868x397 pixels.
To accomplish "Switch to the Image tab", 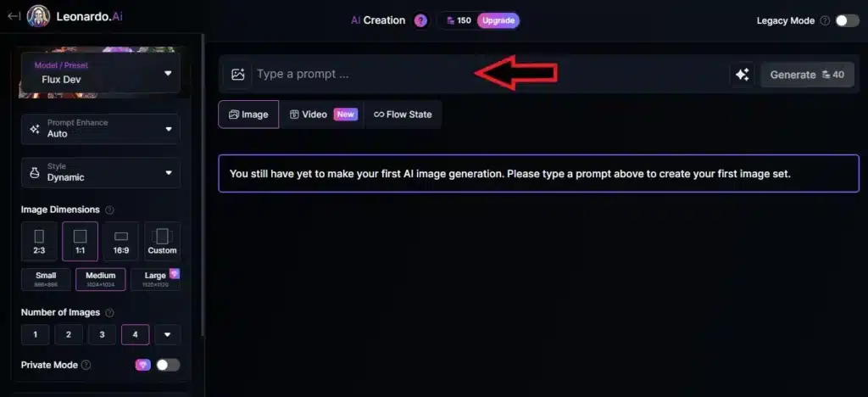I will 248,115.
